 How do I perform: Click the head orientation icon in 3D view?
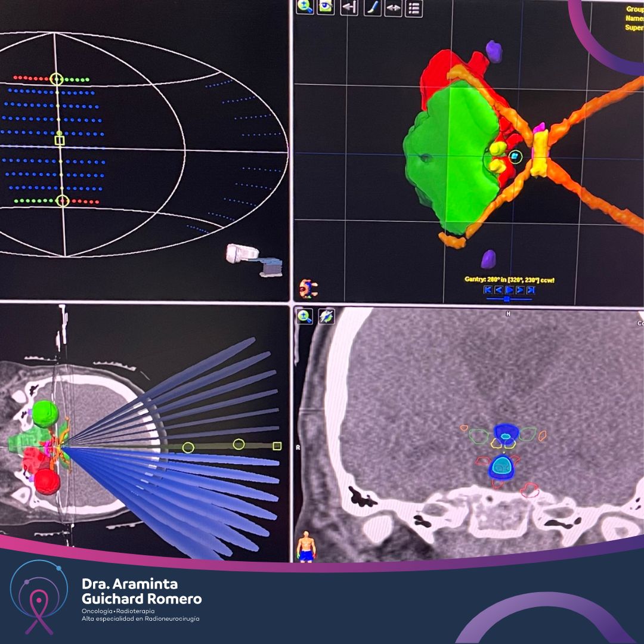click(x=309, y=289)
